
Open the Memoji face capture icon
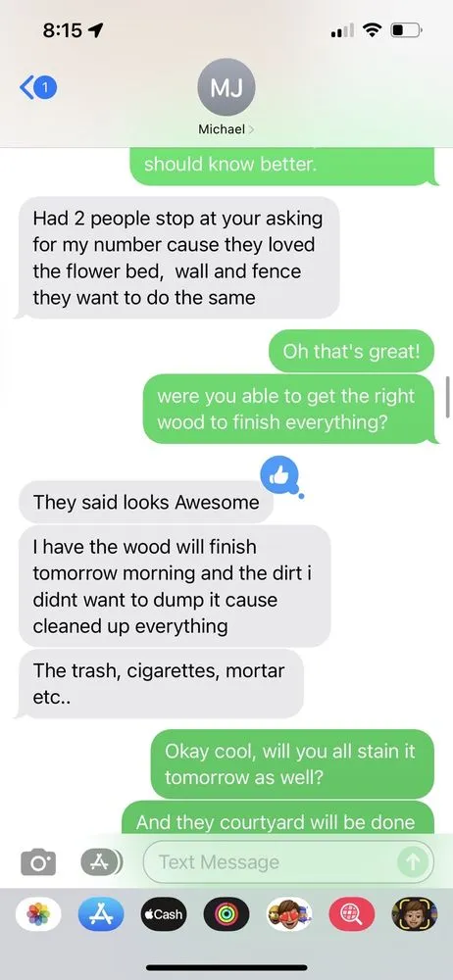(x=414, y=913)
